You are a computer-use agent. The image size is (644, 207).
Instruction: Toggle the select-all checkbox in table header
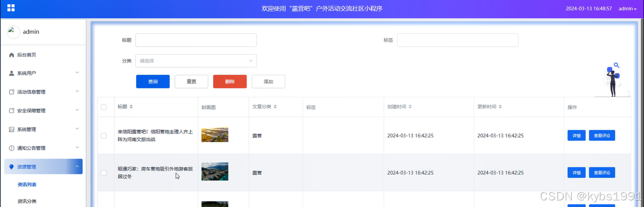[104, 107]
